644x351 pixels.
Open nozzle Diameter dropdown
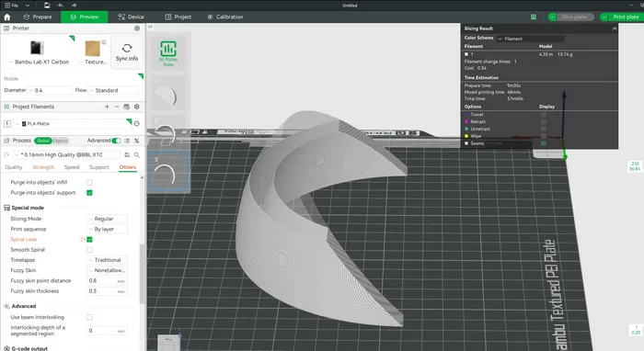point(50,90)
